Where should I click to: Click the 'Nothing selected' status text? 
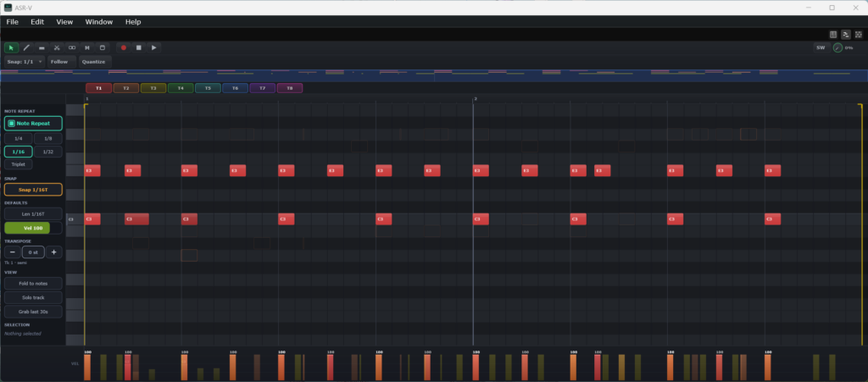click(x=23, y=334)
